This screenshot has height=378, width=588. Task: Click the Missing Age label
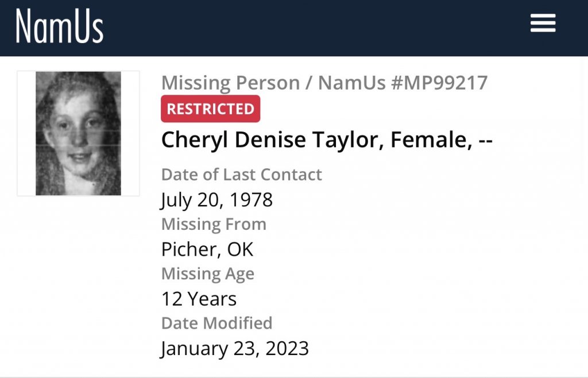pos(207,274)
